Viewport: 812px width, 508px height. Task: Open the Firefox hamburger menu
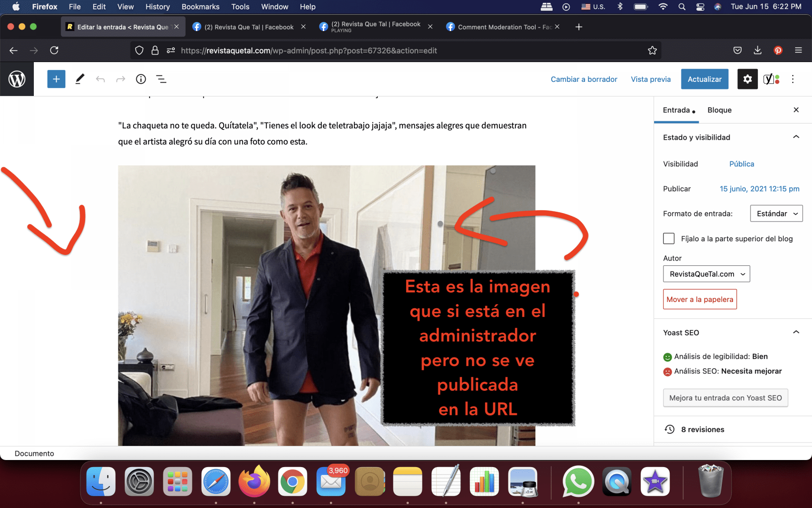tap(798, 50)
